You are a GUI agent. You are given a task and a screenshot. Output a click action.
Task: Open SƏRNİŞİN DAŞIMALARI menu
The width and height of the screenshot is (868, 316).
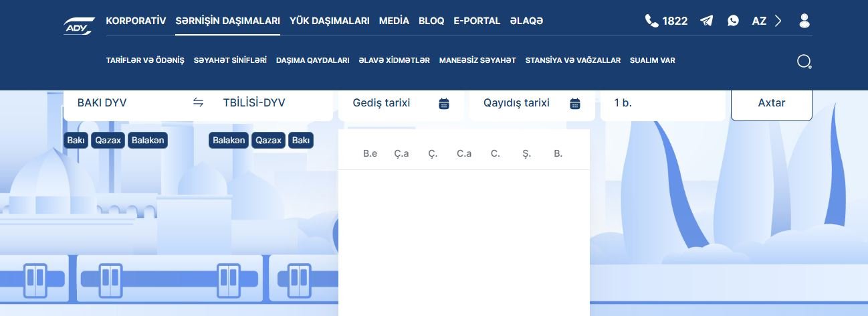pyautogui.click(x=228, y=21)
